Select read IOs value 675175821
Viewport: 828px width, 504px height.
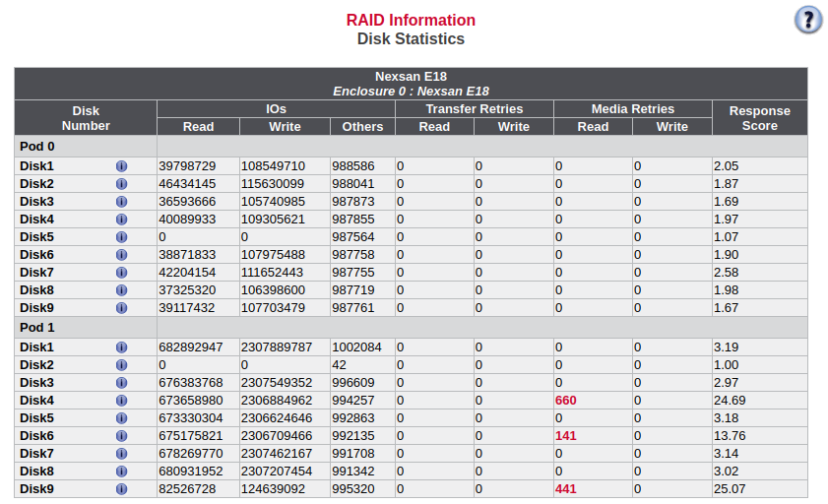(191, 436)
